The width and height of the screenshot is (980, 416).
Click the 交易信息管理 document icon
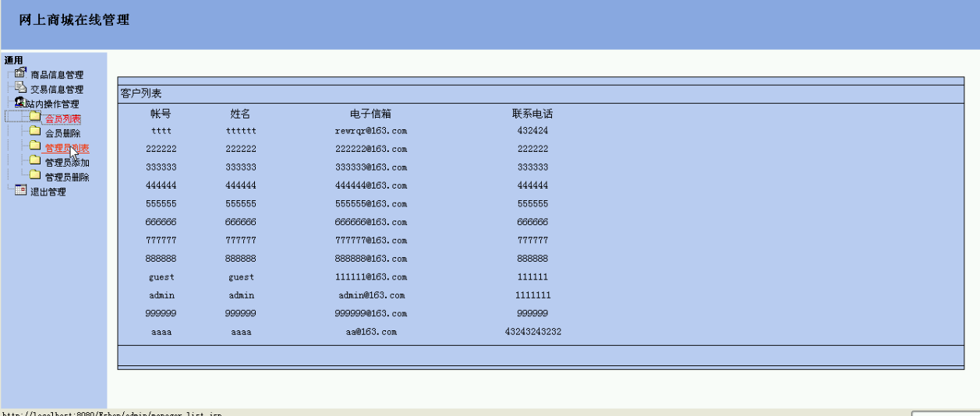pyautogui.click(x=21, y=87)
